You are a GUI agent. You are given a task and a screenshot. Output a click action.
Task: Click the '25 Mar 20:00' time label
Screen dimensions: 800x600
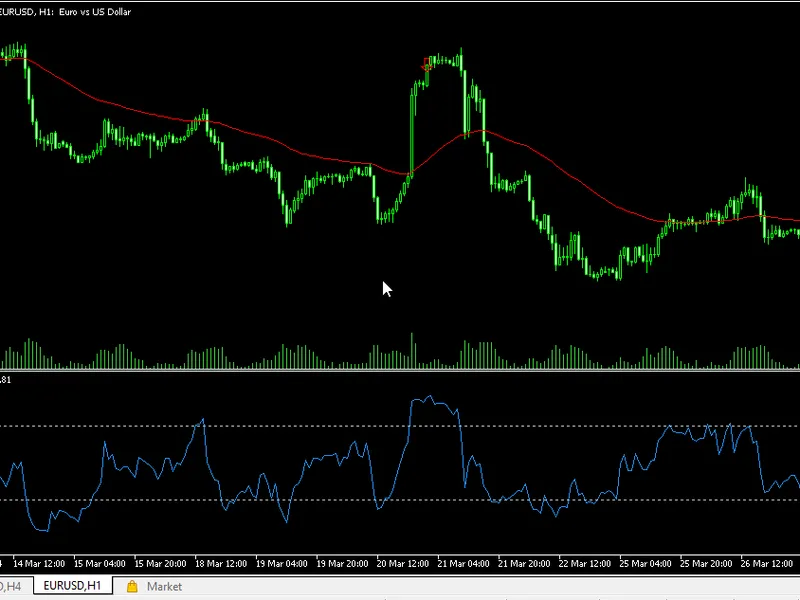point(706,564)
